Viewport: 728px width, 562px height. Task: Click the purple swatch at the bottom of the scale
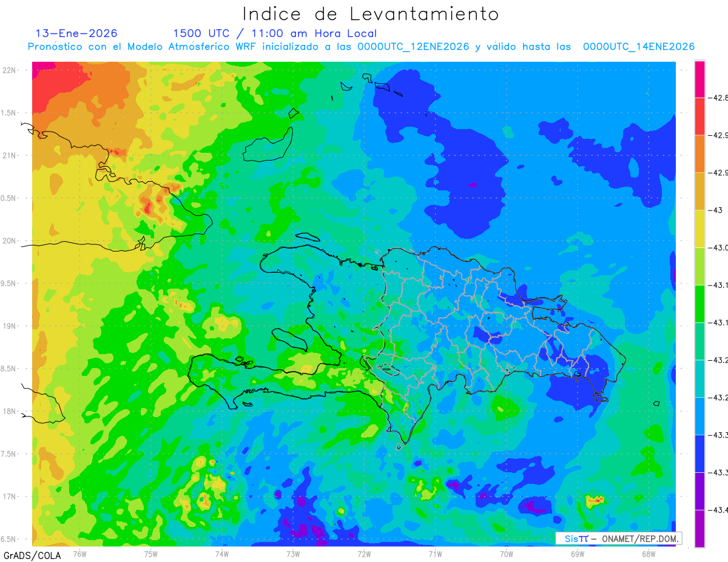pyautogui.click(x=699, y=529)
